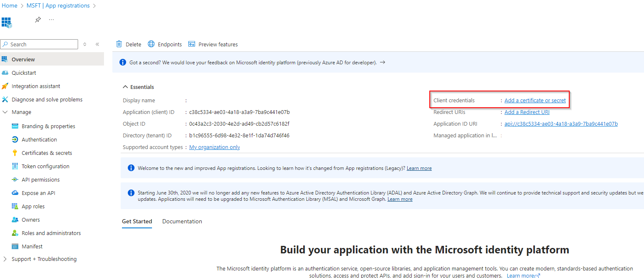Open Roles and administrators
644x278 pixels.
click(52, 233)
